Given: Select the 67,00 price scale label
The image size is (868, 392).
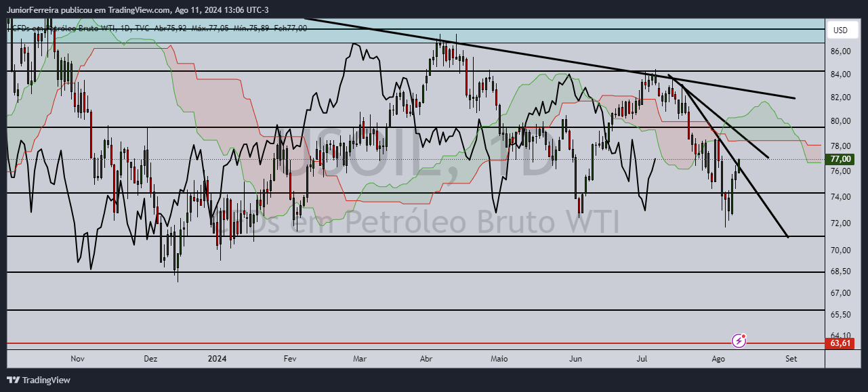Looking at the screenshot, I should click(x=840, y=292).
